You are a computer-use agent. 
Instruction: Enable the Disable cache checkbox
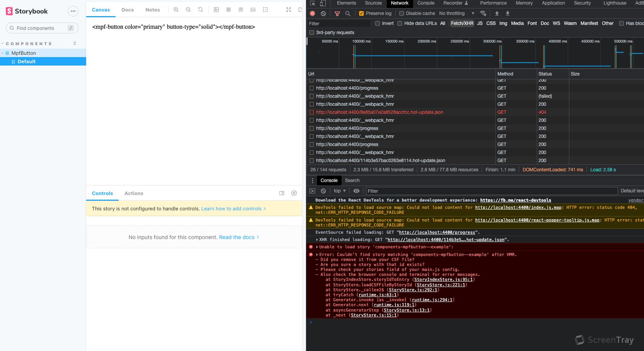402,13
